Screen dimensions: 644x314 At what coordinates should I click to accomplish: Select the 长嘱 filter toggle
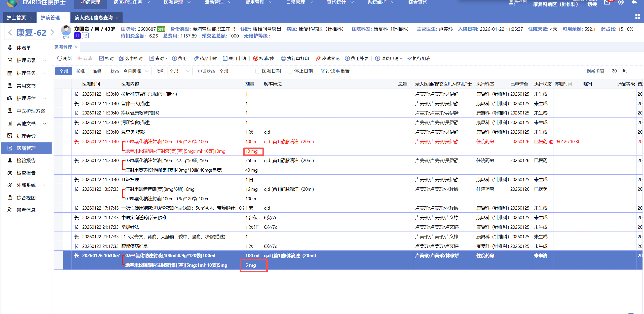(80, 71)
